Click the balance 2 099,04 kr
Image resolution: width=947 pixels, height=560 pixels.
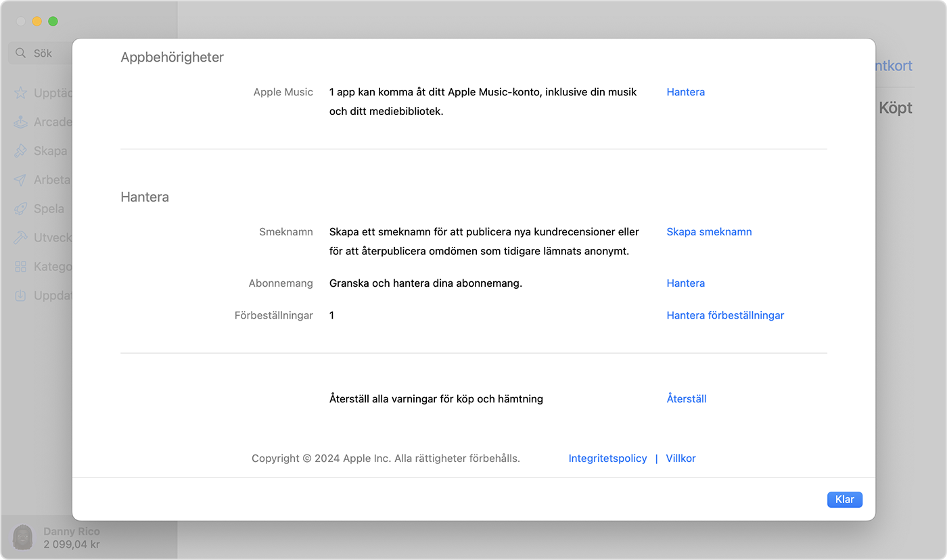(x=72, y=544)
